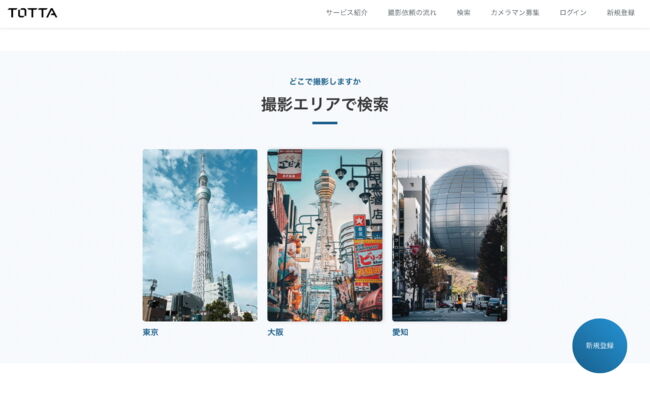The image size is (650, 395).
Task: Click the ログイン link in header
Action: click(x=573, y=13)
